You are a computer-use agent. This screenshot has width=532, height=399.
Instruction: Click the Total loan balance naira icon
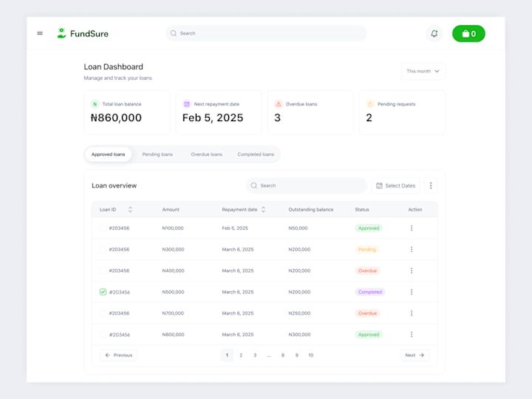[x=95, y=104]
